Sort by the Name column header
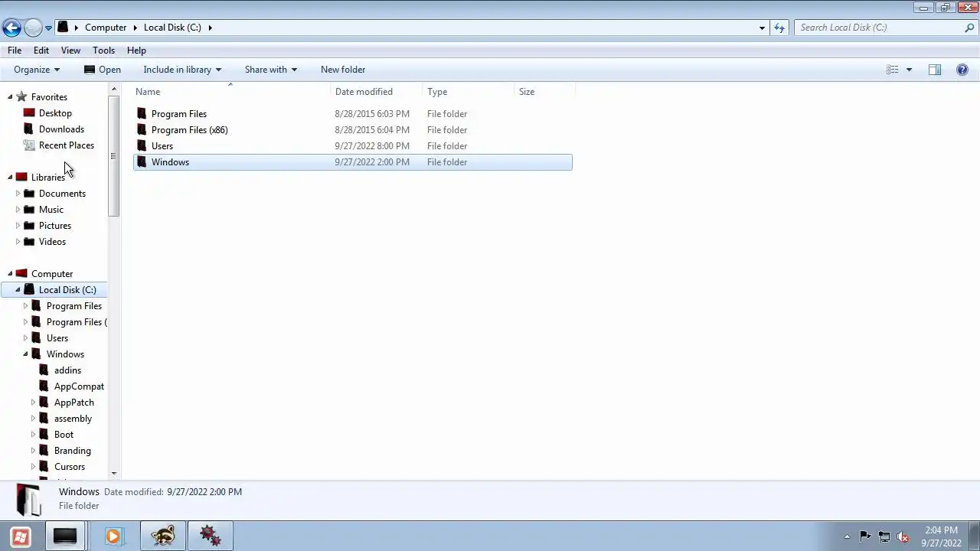980x551 pixels. 232,92
